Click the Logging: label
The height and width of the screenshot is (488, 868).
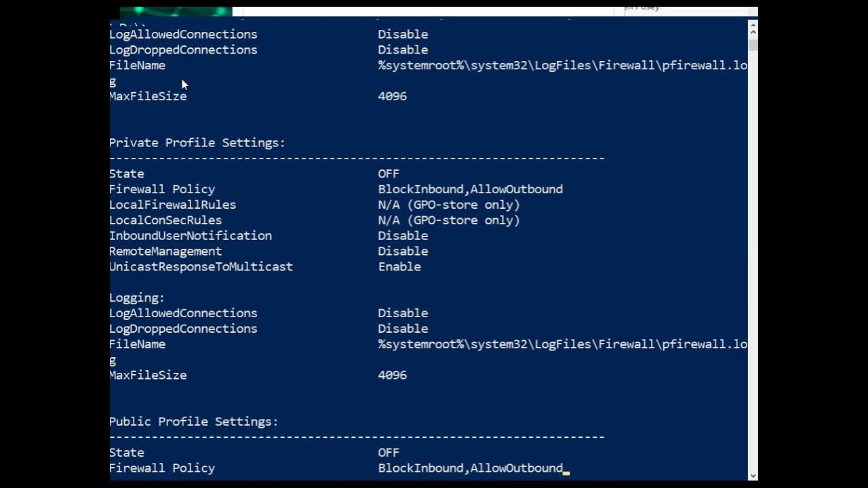pyautogui.click(x=137, y=298)
